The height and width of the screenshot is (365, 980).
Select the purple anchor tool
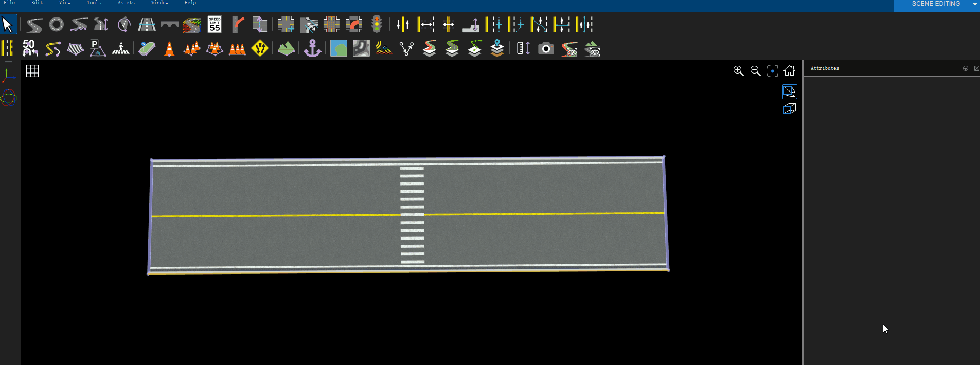pos(312,48)
